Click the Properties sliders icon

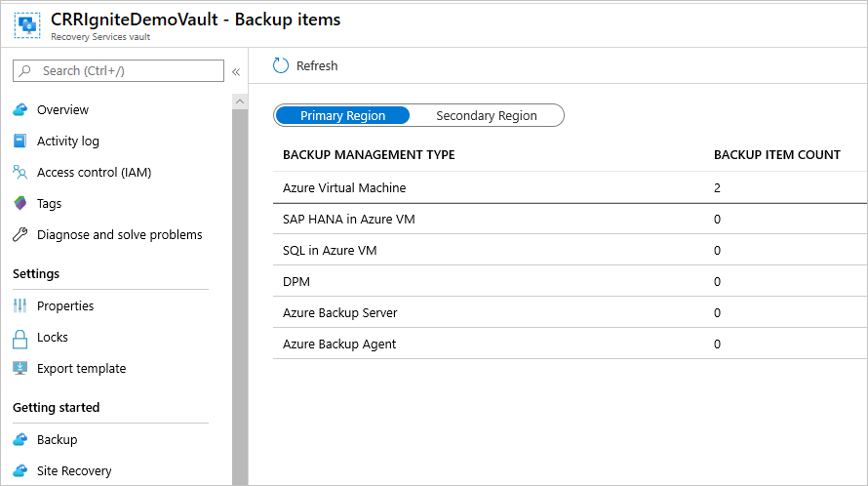[x=20, y=306]
